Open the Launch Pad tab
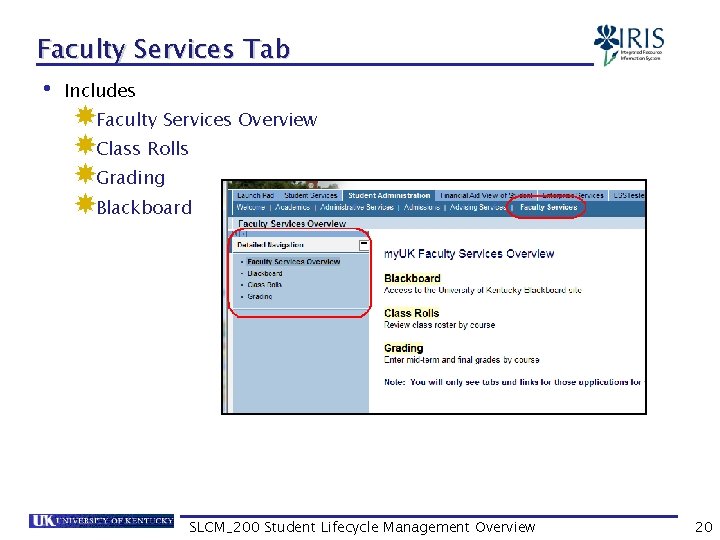720x540 pixels. tap(255, 196)
